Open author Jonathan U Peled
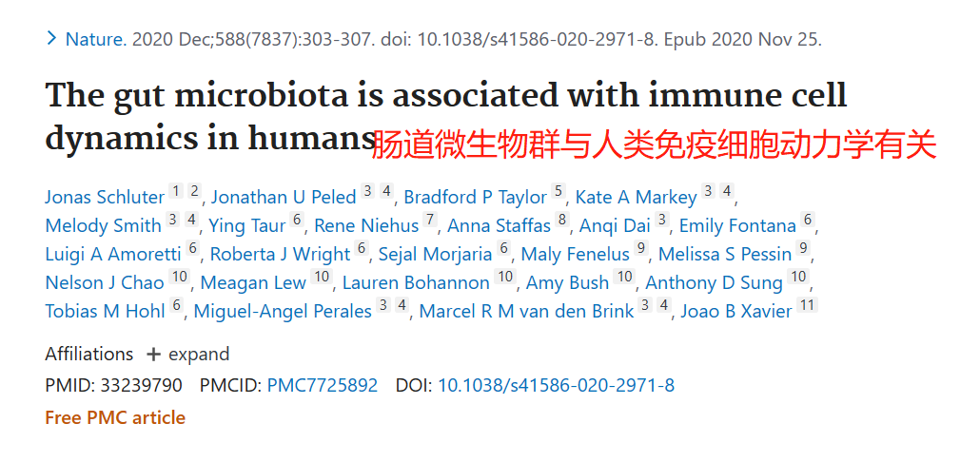This screenshot has height=462, width=980. (284, 198)
